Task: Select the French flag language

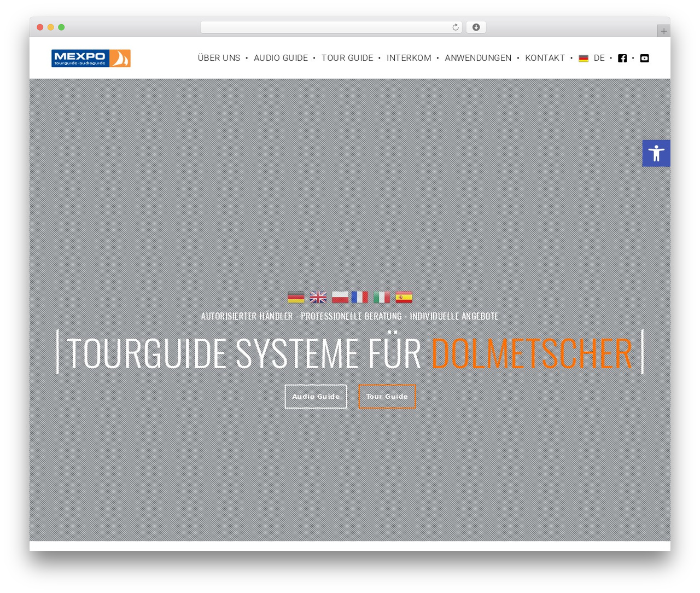Action: click(360, 297)
